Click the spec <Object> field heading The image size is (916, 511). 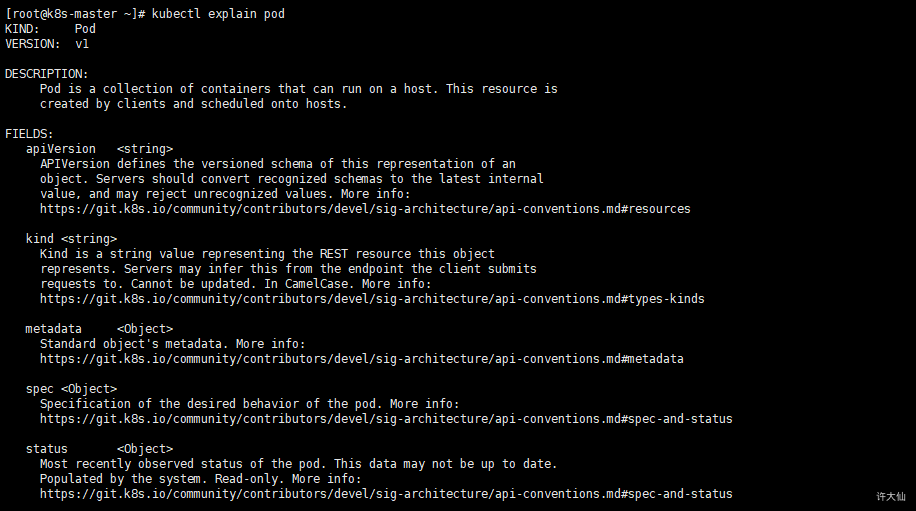pos(71,389)
